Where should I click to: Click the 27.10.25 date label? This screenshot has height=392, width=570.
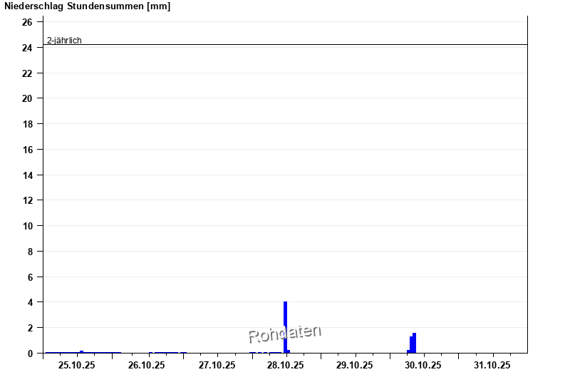(x=217, y=366)
